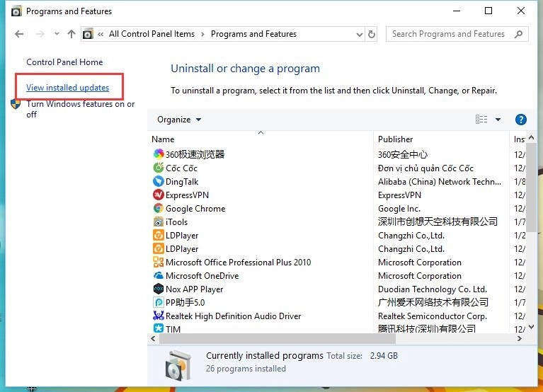Click All Control Panel Items breadcrumb
Viewport: 543px width, 392px height.
pos(152,34)
